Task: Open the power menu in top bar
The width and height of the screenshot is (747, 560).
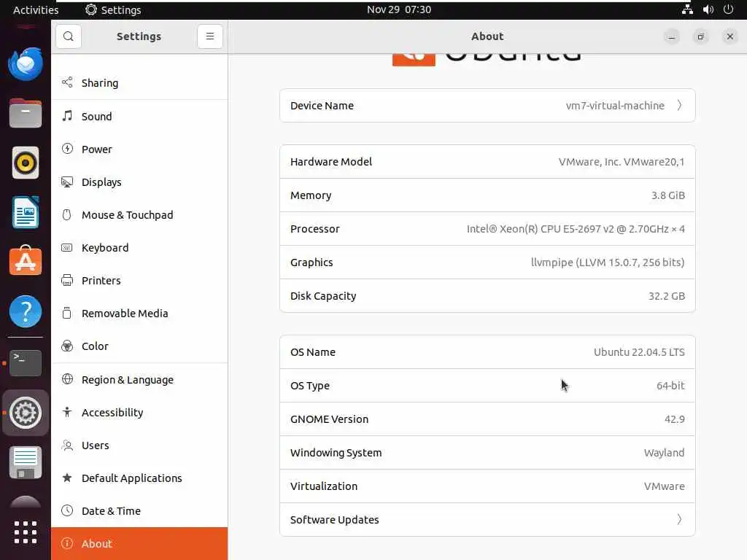Action: pos(728,9)
